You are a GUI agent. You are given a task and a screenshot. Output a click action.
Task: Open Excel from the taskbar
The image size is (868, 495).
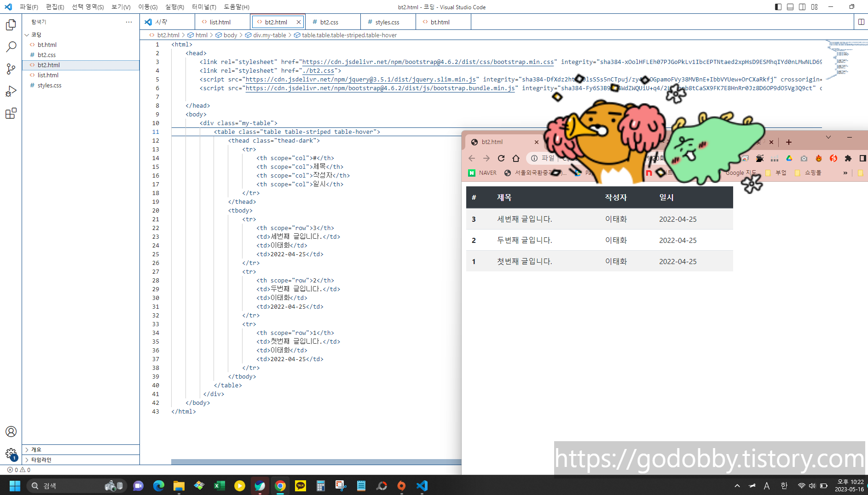coord(220,486)
